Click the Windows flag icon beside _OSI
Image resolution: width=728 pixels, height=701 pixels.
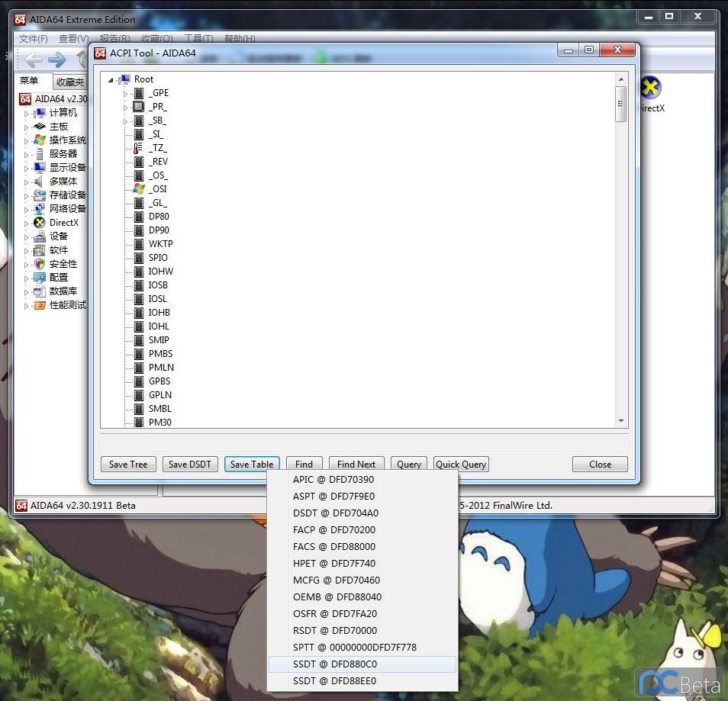click(x=138, y=189)
